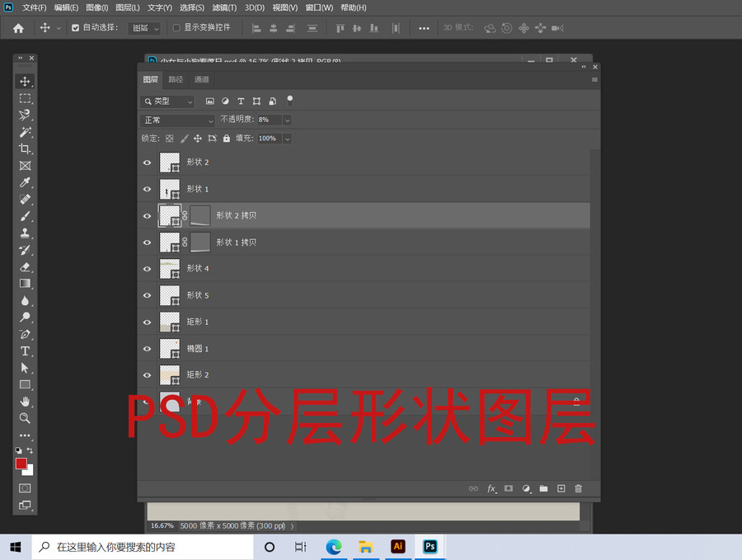Viewport: 742px width, 560px height.
Task: Open the 正常 blend mode dropdown
Action: [x=177, y=120]
